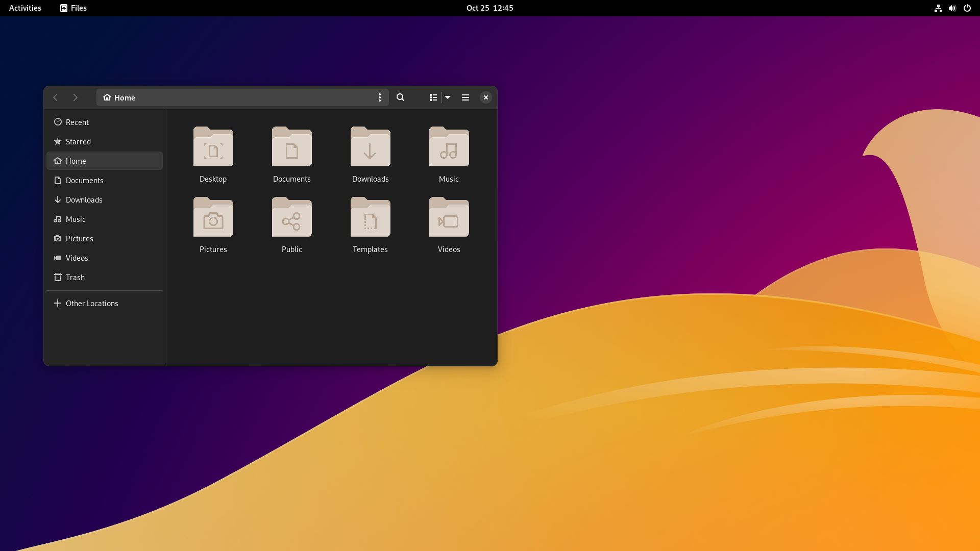Click the search icon to search files
980x551 pixels.
point(400,97)
